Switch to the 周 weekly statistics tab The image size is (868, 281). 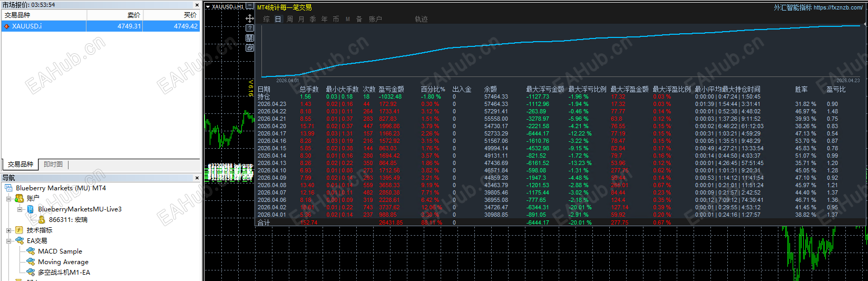[290, 19]
